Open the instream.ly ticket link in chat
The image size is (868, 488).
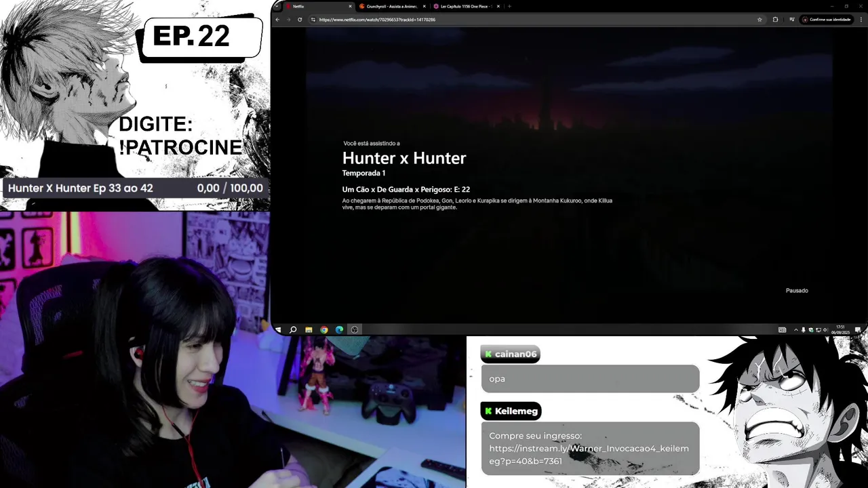589,455
